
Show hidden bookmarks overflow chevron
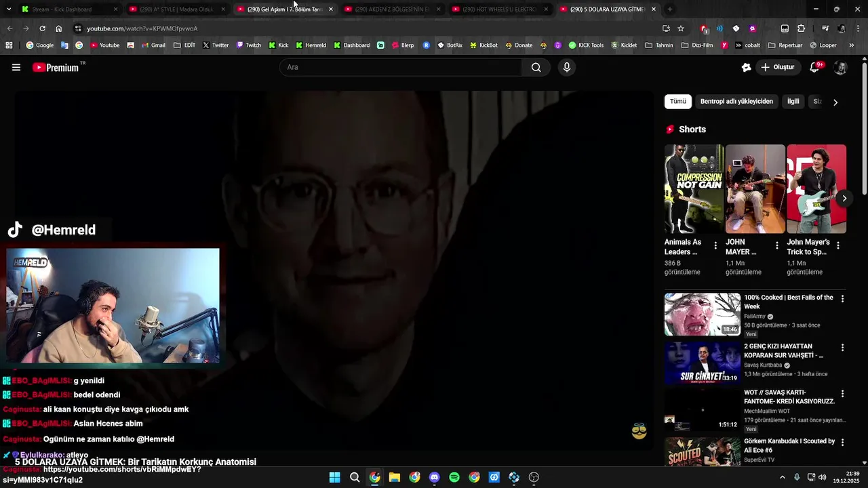852,45
